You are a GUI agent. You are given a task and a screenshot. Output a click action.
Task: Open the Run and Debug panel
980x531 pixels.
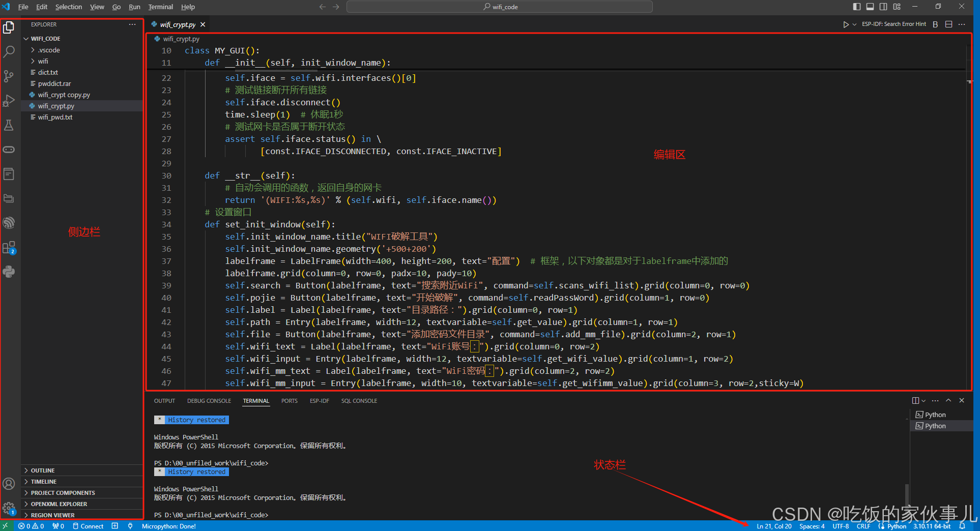coord(9,100)
